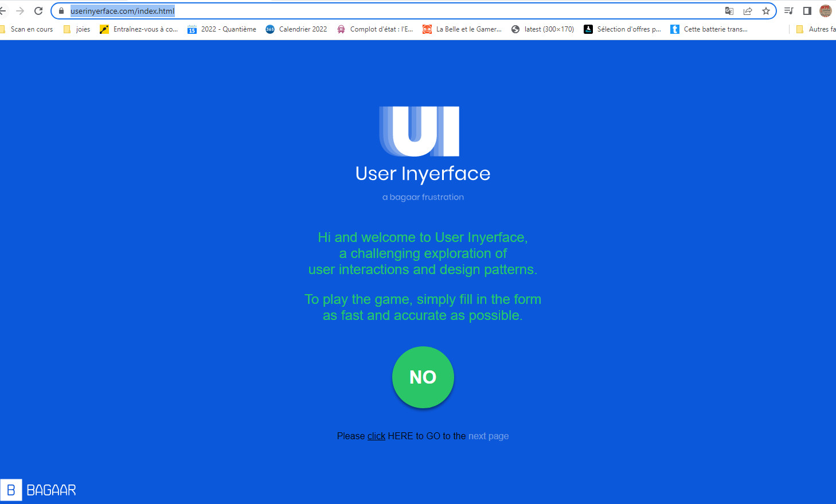
Task: Open the Sélection d'offres bookmark
Action: point(622,29)
